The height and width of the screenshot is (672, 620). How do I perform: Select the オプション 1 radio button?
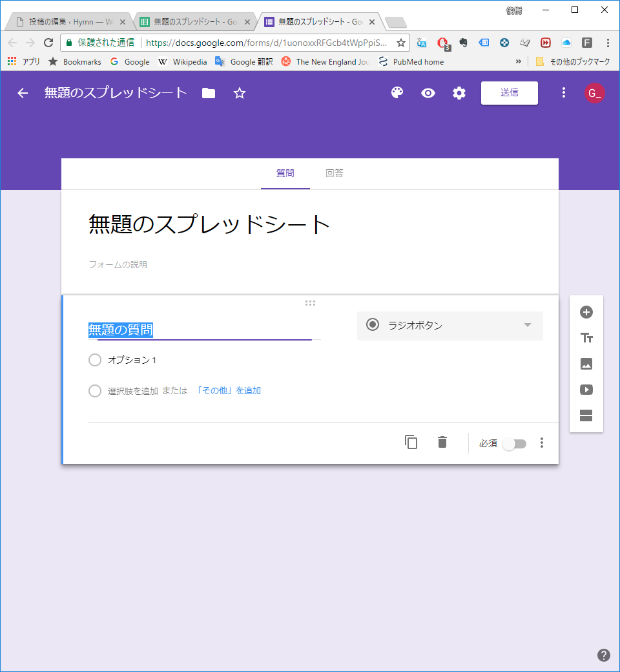click(95, 360)
